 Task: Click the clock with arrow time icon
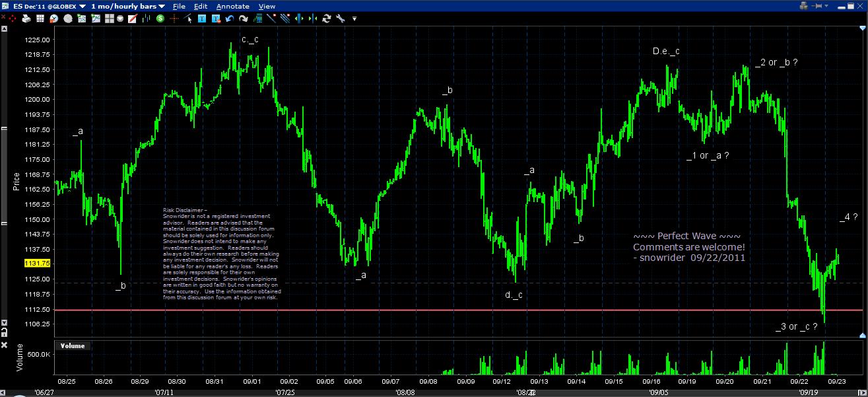53,18
